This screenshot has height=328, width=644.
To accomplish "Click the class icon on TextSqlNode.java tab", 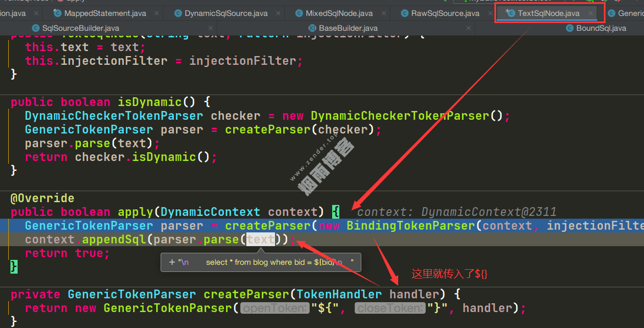I will click(510, 13).
